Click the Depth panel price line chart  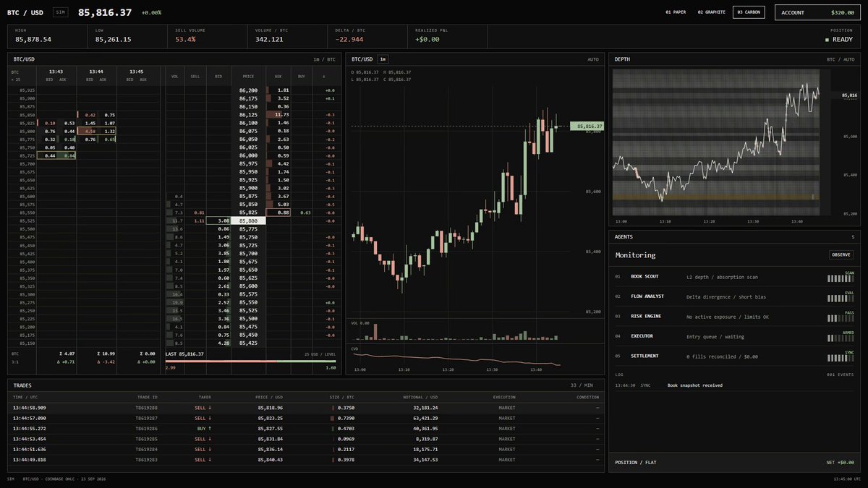tap(716, 142)
